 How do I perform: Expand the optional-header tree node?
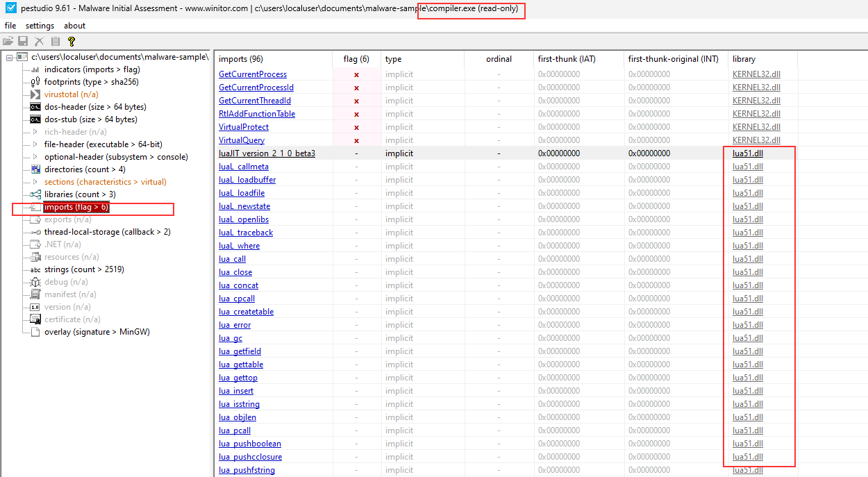[x=35, y=157]
